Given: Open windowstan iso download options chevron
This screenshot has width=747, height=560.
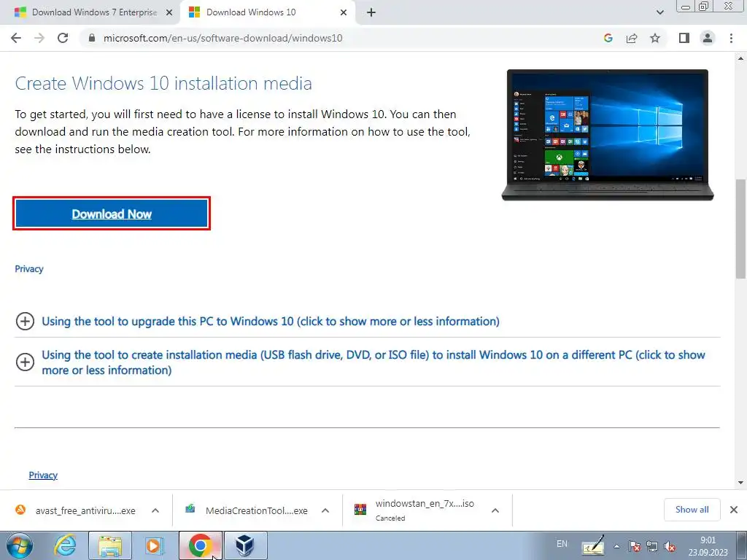Looking at the screenshot, I should (x=495, y=510).
